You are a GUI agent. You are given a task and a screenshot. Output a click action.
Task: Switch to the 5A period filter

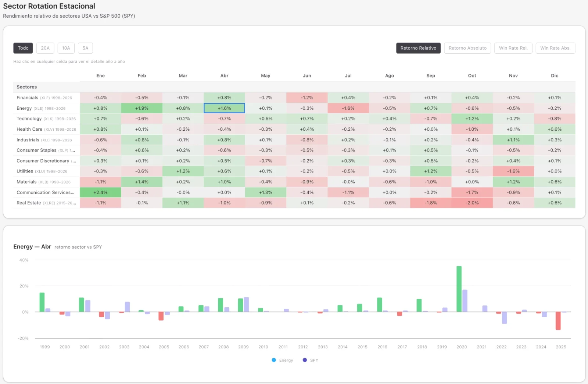[x=85, y=48]
